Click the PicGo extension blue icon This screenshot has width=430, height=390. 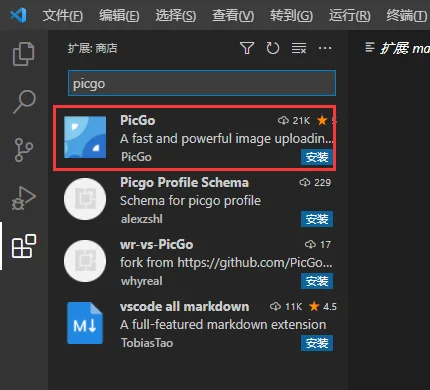85,137
